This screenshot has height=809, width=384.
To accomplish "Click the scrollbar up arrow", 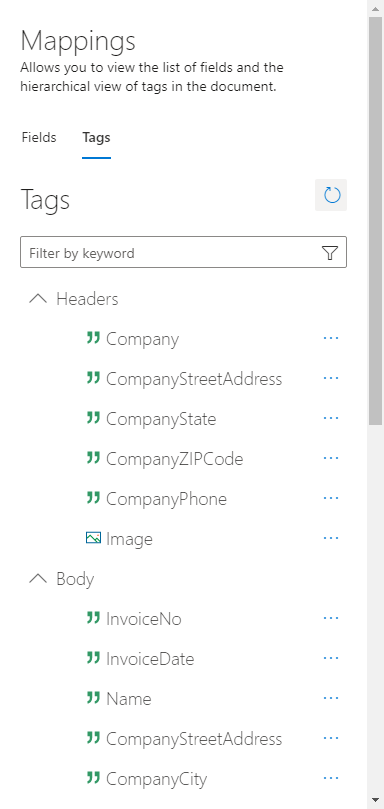I will (375, 8).
